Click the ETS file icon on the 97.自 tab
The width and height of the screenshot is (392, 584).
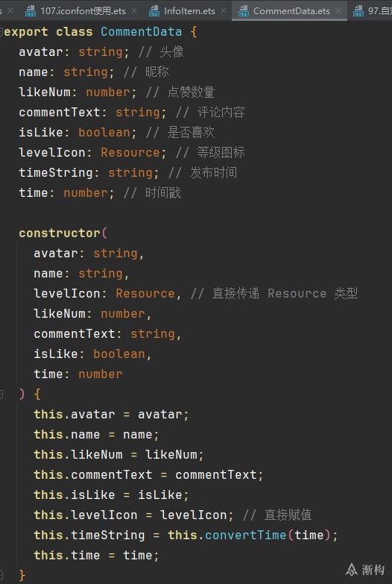click(x=358, y=11)
